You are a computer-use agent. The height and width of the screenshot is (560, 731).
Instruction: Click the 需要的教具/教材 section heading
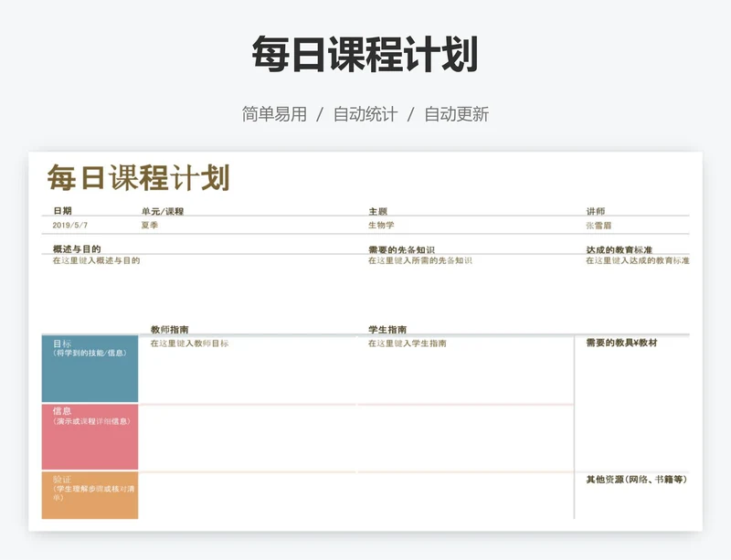pos(621,343)
